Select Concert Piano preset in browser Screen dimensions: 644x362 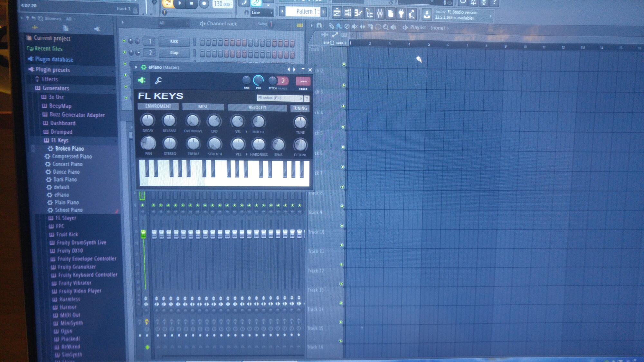pyautogui.click(x=67, y=164)
